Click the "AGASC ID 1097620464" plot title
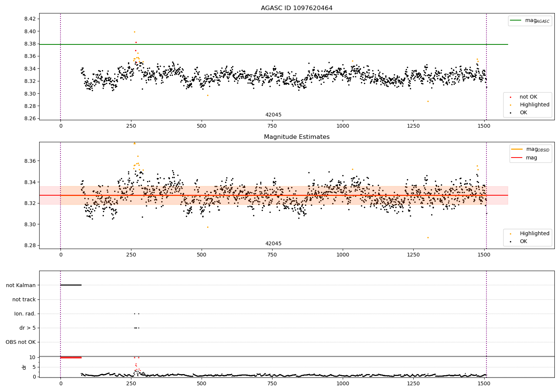560x392 pixels. pos(296,8)
